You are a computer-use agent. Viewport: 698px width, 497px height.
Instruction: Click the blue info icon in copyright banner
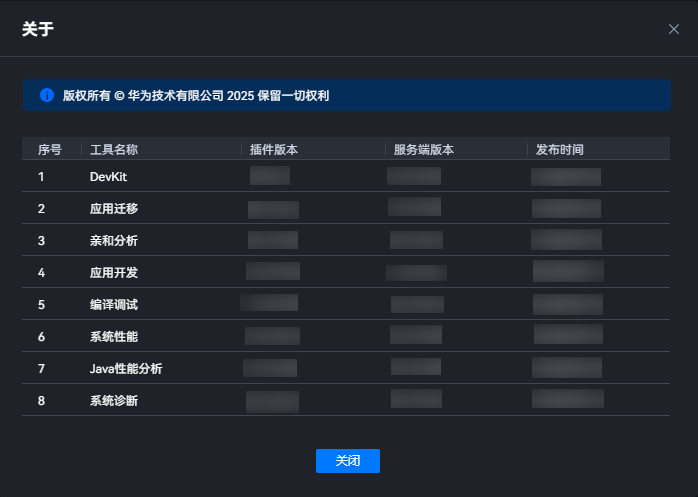click(x=47, y=95)
